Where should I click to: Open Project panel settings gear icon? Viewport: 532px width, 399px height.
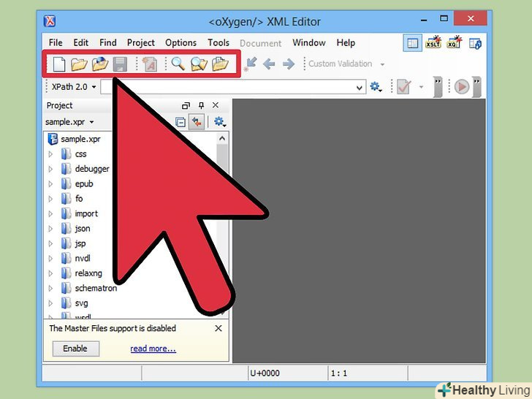coord(220,121)
